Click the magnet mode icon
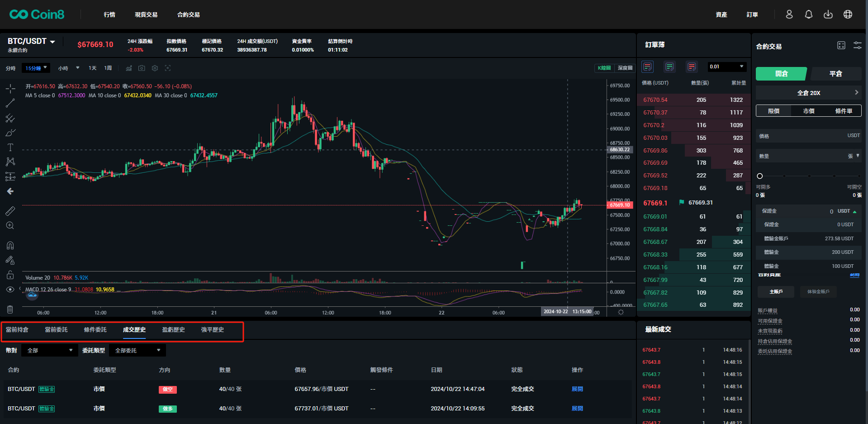This screenshot has height=424, width=868. tap(10, 246)
